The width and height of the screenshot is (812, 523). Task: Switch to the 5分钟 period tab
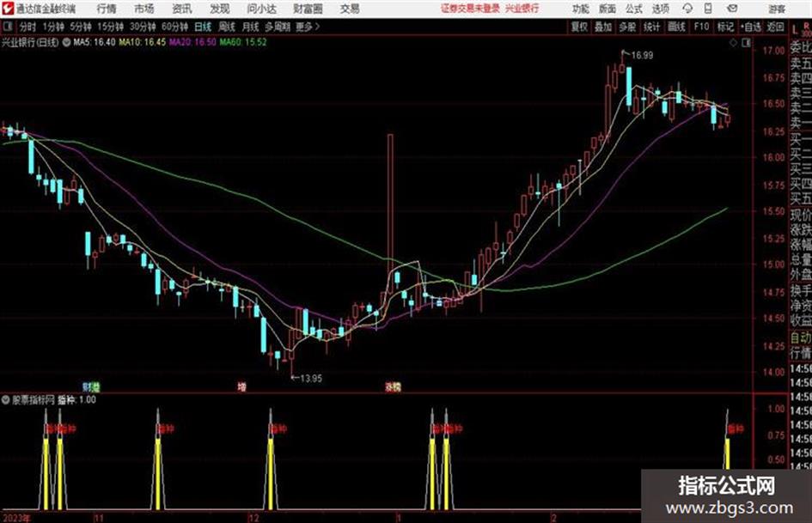(81, 27)
